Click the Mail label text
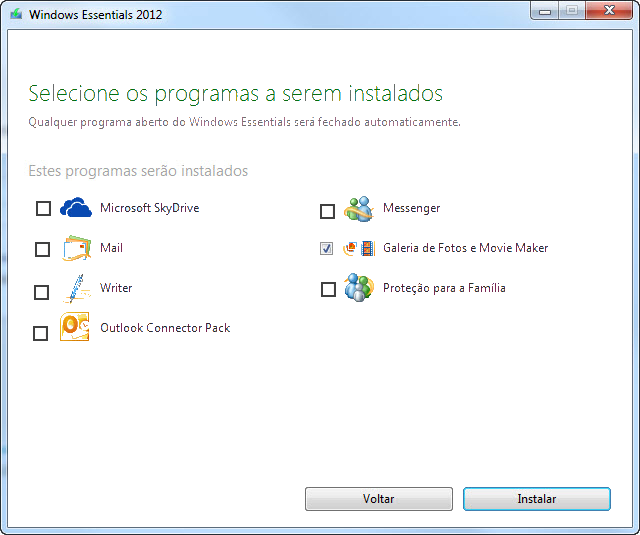 (111, 248)
